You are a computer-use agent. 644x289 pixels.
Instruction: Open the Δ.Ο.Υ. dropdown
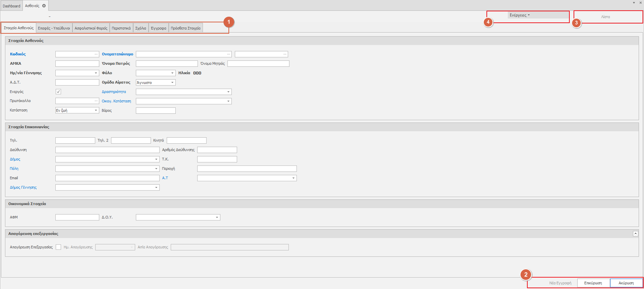217,217
